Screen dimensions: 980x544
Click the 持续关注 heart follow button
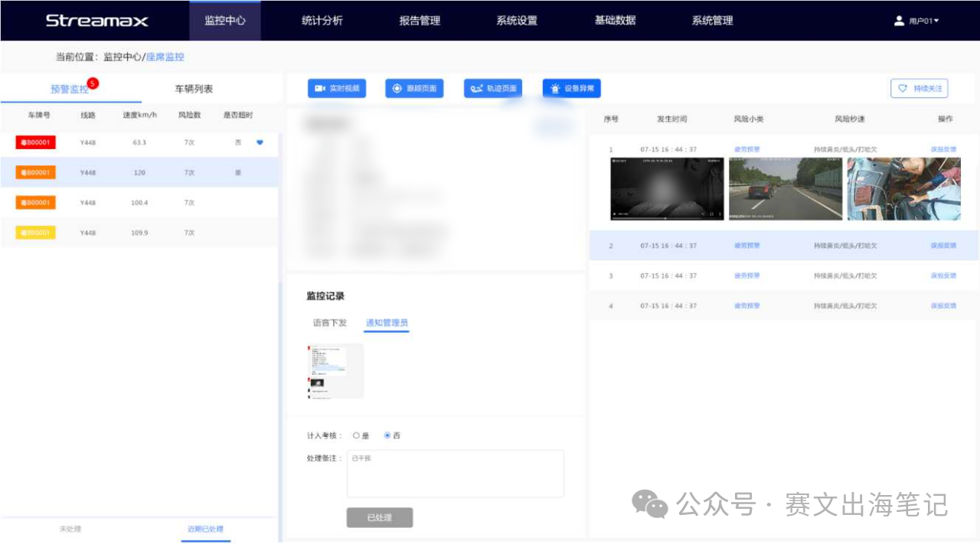coord(919,89)
